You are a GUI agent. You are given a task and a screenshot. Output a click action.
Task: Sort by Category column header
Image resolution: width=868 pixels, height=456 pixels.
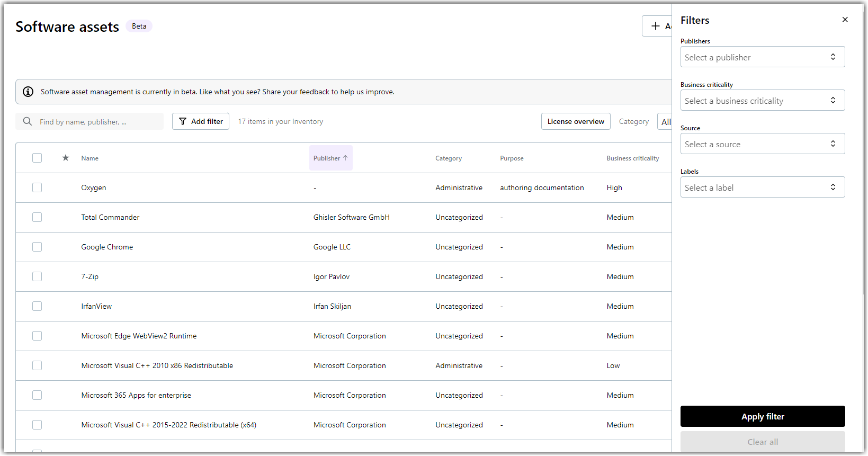[449, 158]
